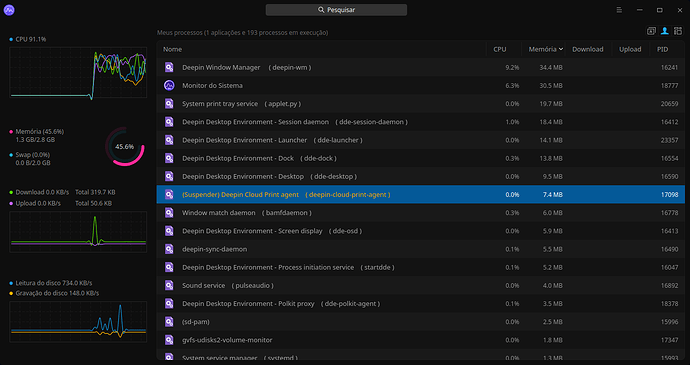Click the deepin-wm process icon
690x365 pixels.
click(169, 67)
